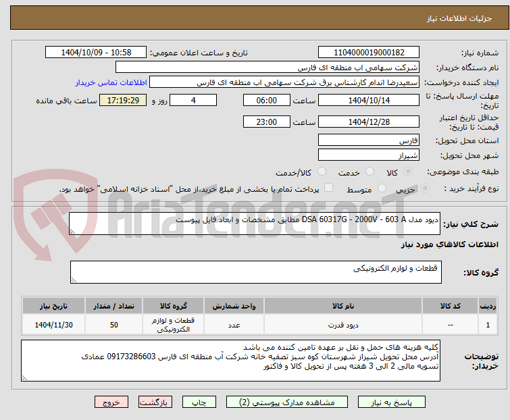Click the خروج exit button
The height and width of the screenshot is (420, 510).
pos(111,402)
